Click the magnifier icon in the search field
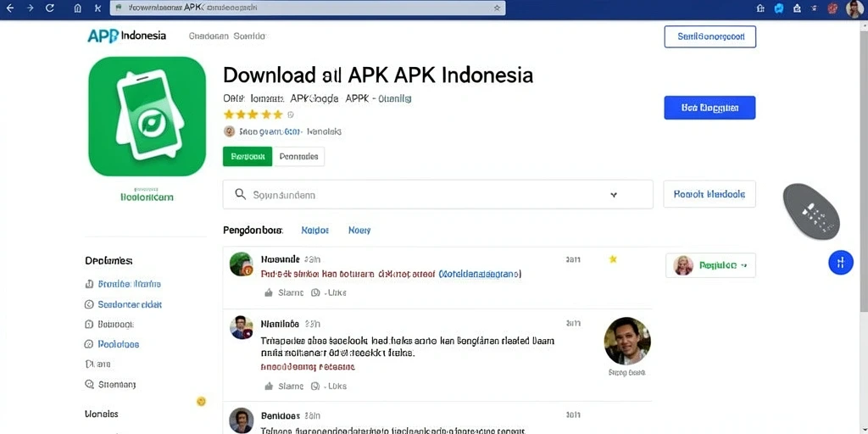The height and width of the screenshot is (434, 868). (x=240, y=194)
